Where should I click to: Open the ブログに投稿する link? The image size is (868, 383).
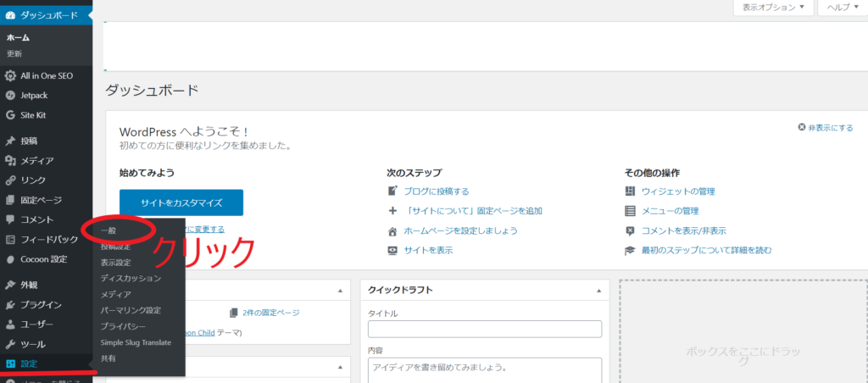[437, 191]
